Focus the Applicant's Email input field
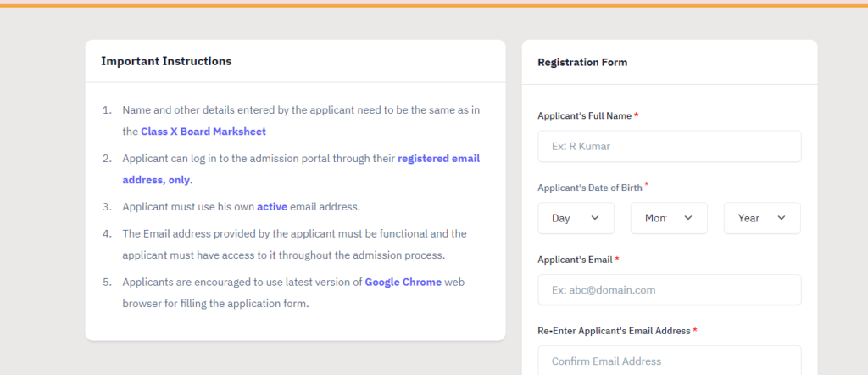The height and width of the screenshot is (375, 868). tap(670, 289)
